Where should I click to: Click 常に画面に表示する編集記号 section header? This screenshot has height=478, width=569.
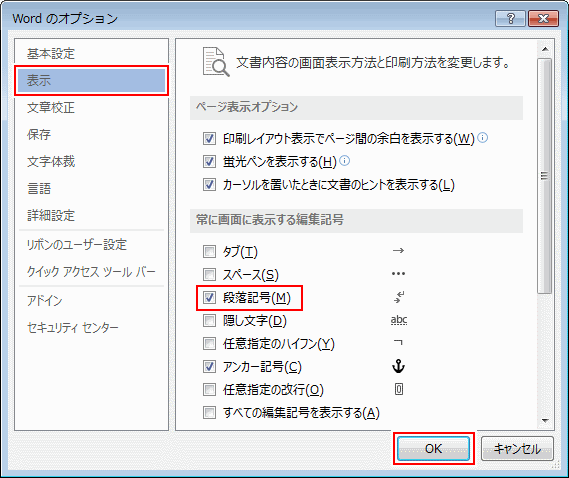356,220
